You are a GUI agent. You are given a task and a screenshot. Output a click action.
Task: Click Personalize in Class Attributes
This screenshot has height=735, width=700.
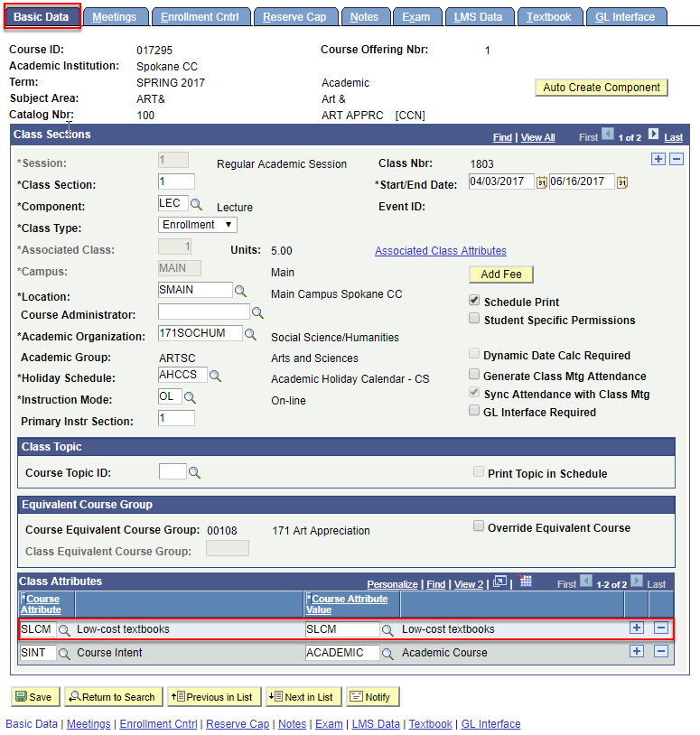tap(392, 584)
